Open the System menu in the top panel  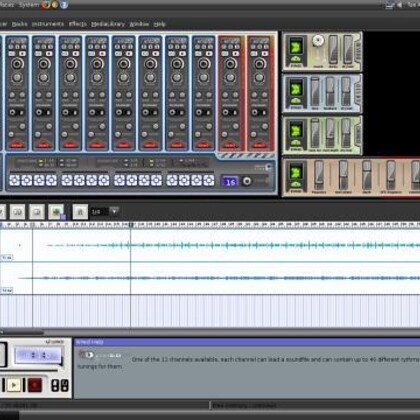(28, 5)
